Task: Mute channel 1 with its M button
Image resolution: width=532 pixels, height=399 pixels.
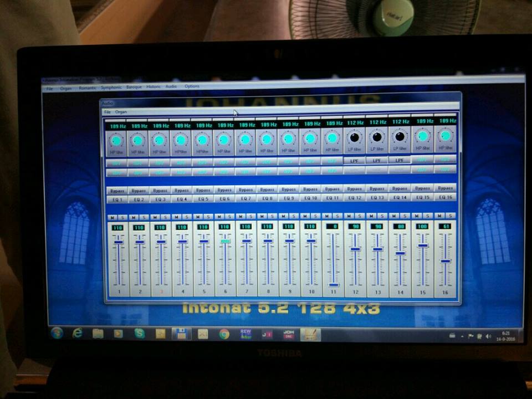Action: click(112, 217)
